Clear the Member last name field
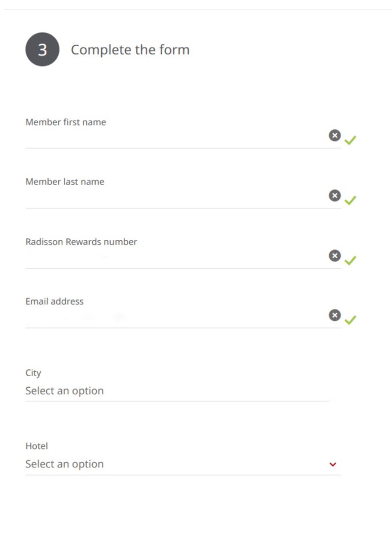 point(335,195)
